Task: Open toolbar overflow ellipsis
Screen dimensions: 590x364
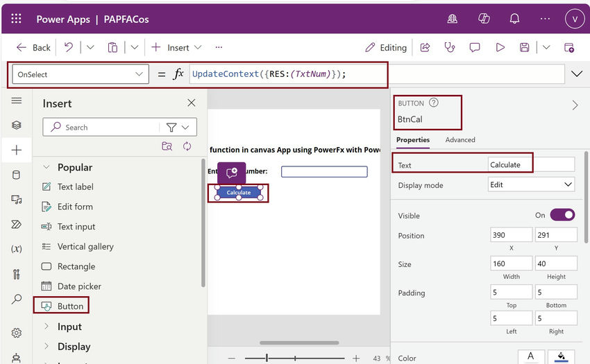Action: pos(219,47)
